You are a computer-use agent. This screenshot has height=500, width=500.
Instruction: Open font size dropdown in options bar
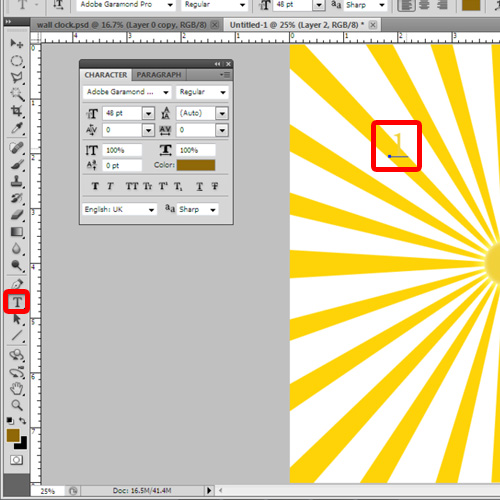tap(319, 5)
